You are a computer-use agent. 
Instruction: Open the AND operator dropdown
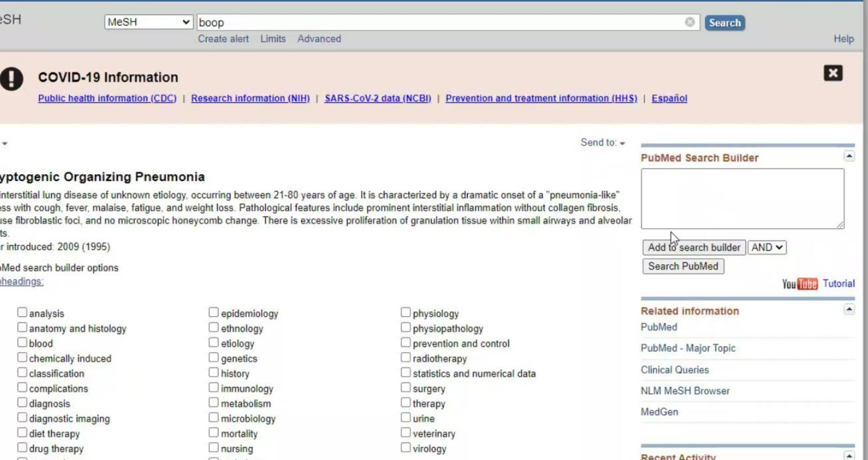(767, 247)
